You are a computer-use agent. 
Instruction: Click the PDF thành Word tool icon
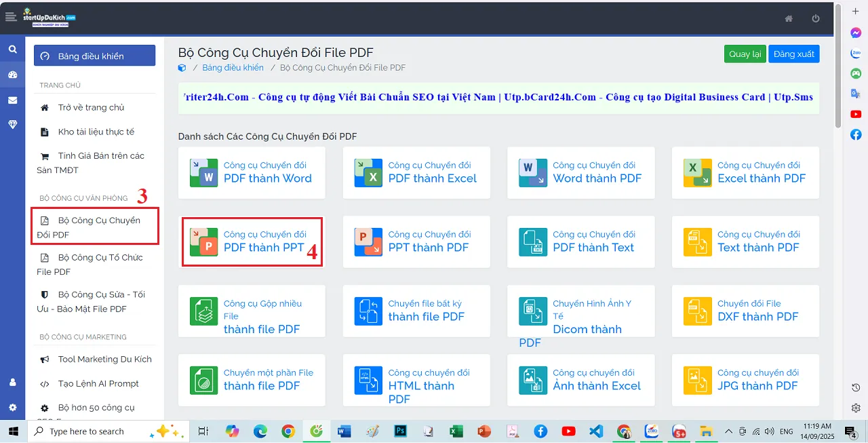203,173
